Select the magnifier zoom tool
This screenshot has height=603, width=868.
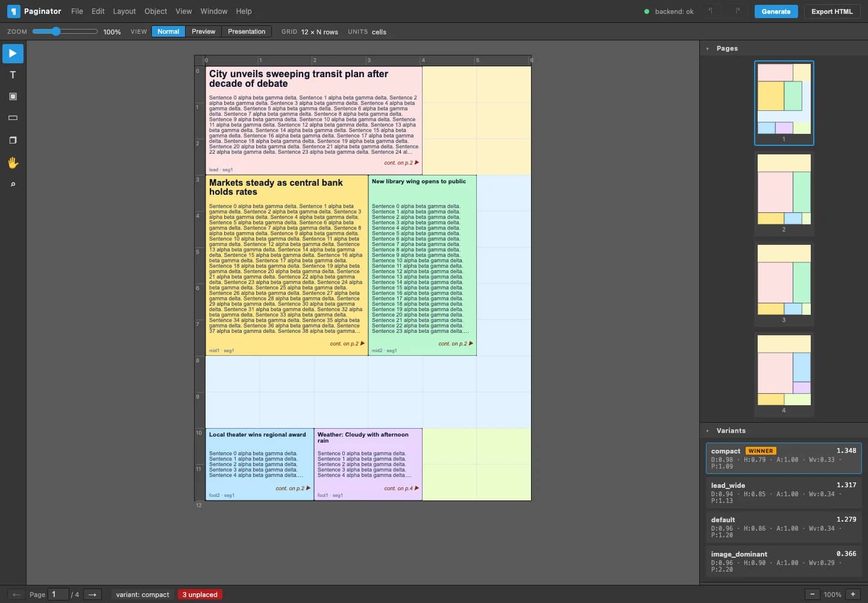(x=13, y=184)
